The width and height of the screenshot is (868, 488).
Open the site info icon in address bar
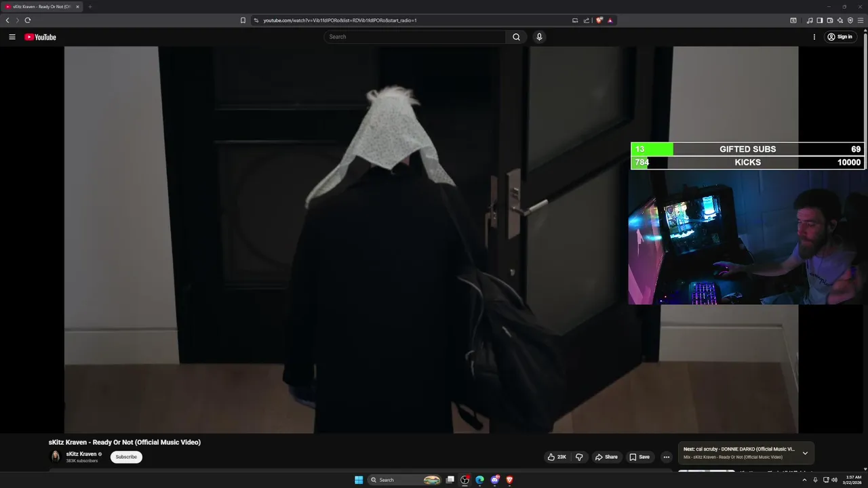tap(256, 20)
